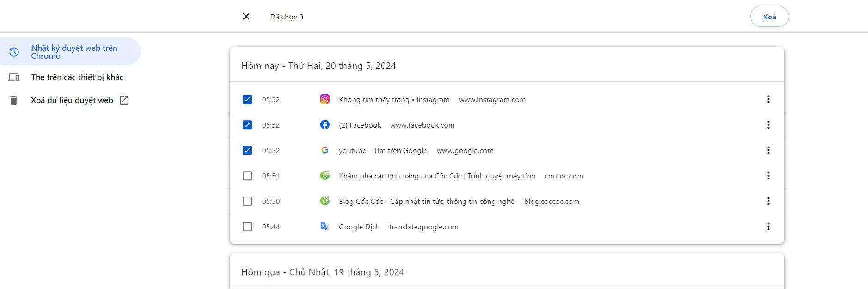Uncheck the Instagram history entry checkbox
Image resolution: width=868 pixels, height=289 pixels.
[x=247, y=99]
